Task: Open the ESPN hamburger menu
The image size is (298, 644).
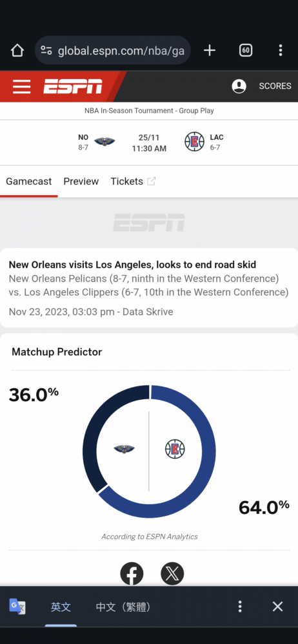Action: tap(21, 87)
